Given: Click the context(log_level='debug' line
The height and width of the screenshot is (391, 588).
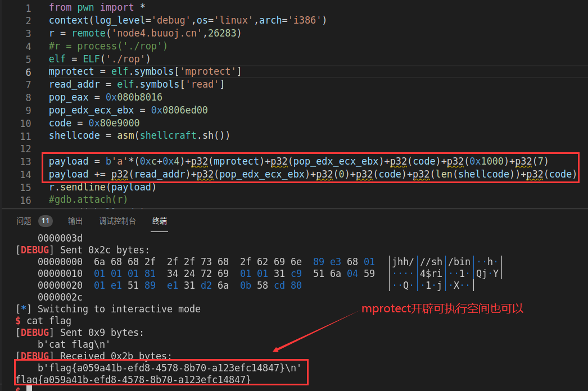Looking at the screenshot, I should click(188, 20).
